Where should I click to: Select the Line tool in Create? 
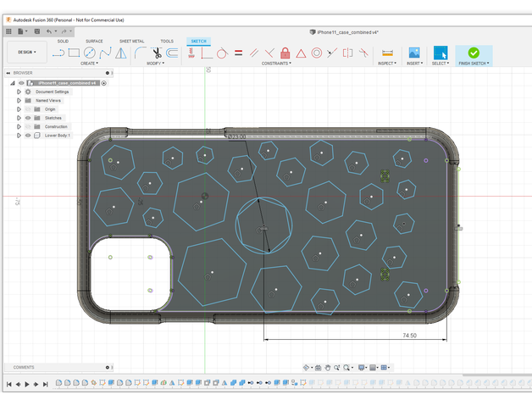pyautogui.click(x=58, y=53)
